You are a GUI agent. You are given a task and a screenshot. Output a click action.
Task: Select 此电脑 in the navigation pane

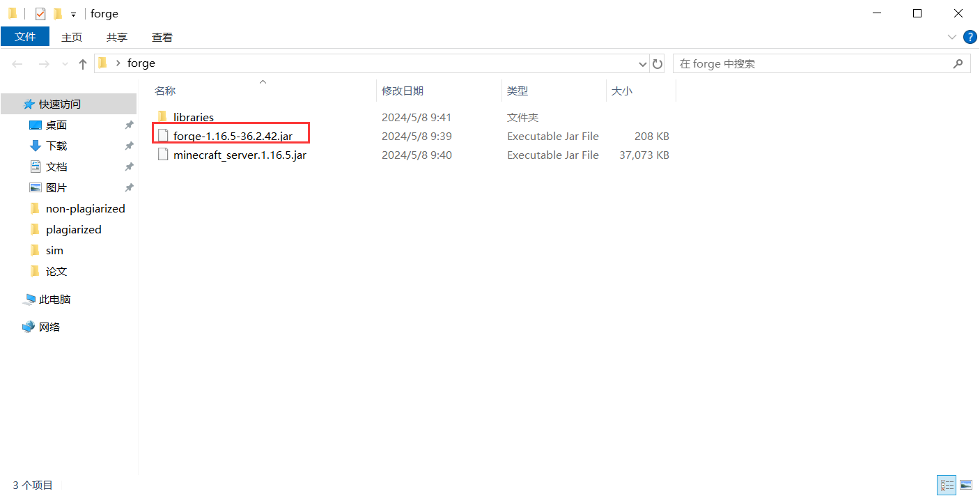(x=54, y=299)
